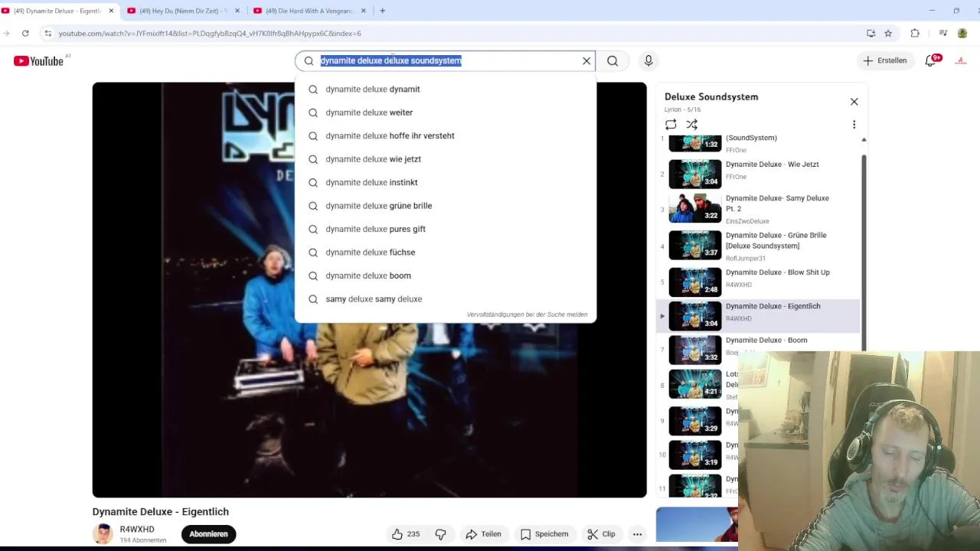Like the video with thumbs-up button
This screenshot has width=980, height=551.
[x=406, y=534]
